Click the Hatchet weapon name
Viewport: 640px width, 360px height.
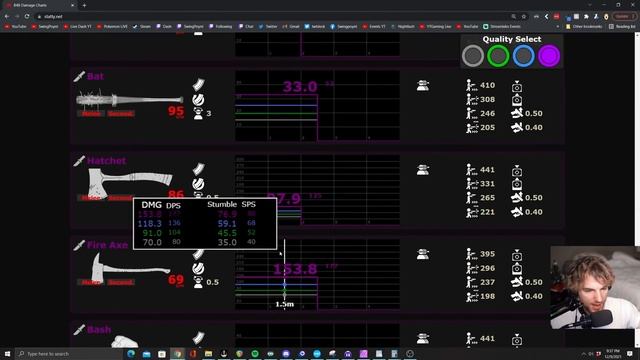click(x=107, y=161)
